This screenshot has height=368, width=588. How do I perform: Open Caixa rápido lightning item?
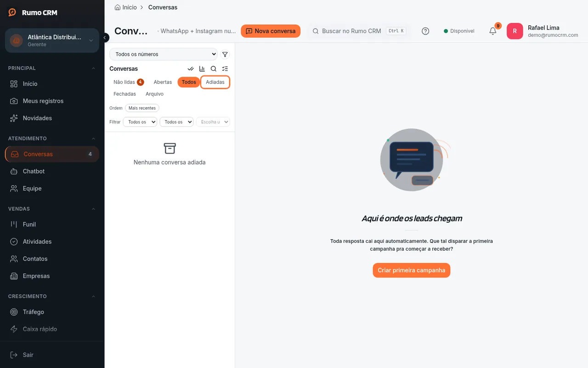pyautogui.click(x=52, y=329)
